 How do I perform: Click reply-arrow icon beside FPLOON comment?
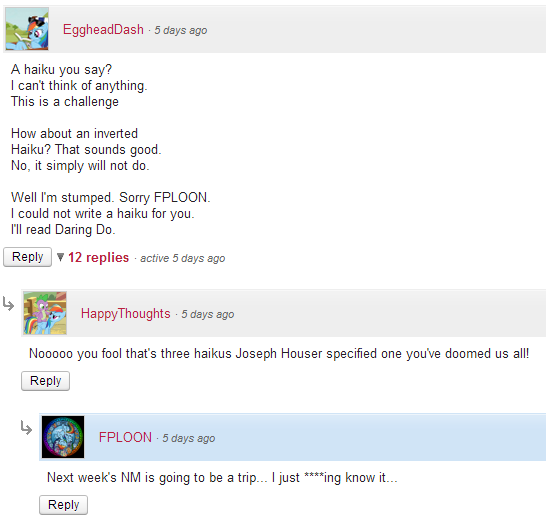[26, 428]
